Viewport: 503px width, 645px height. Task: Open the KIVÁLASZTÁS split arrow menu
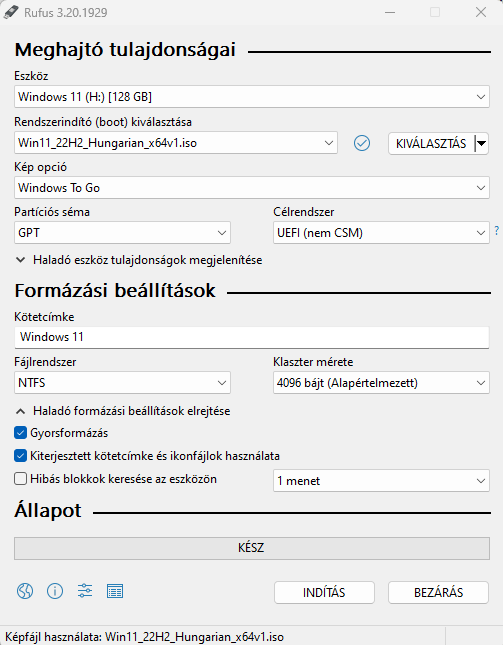coord(482,144)
